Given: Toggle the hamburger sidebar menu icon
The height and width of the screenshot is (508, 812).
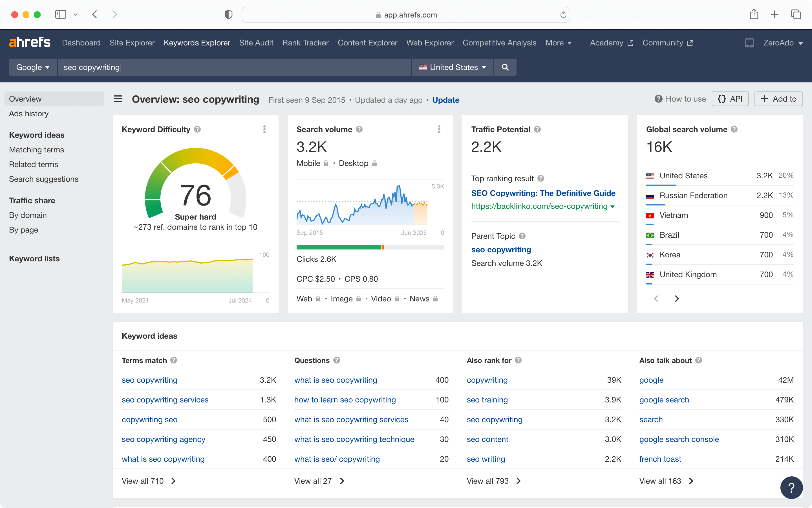Looking at the screenshot, I should pos(118,99).
